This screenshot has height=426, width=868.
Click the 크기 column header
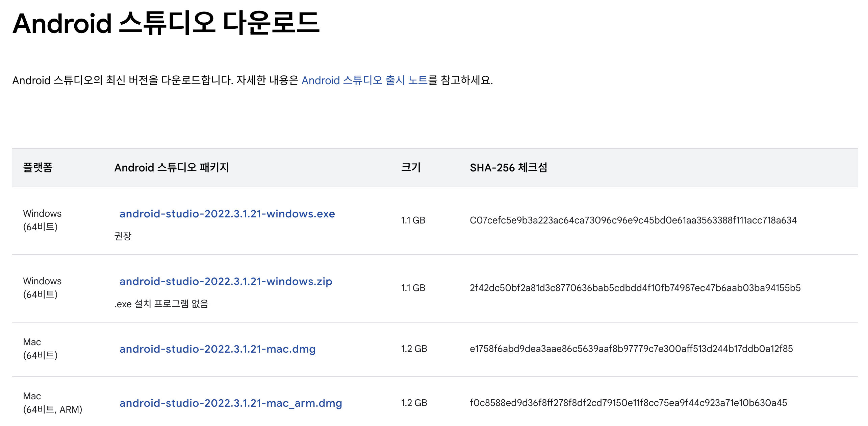click(x=411, y=168)
